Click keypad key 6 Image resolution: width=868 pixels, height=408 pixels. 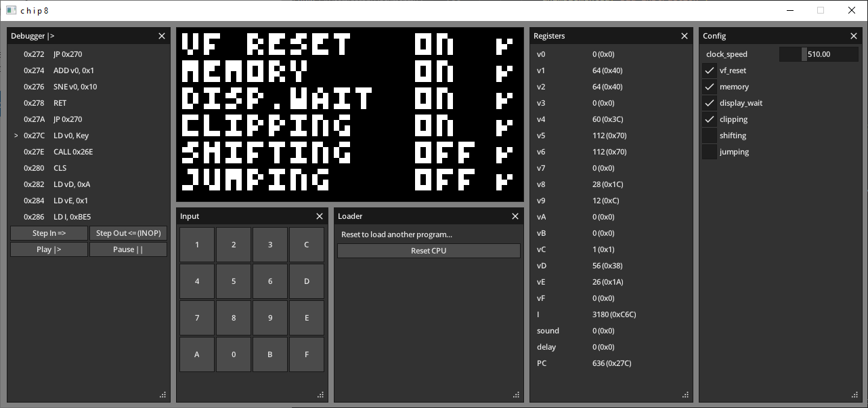[x=270, y=281]
